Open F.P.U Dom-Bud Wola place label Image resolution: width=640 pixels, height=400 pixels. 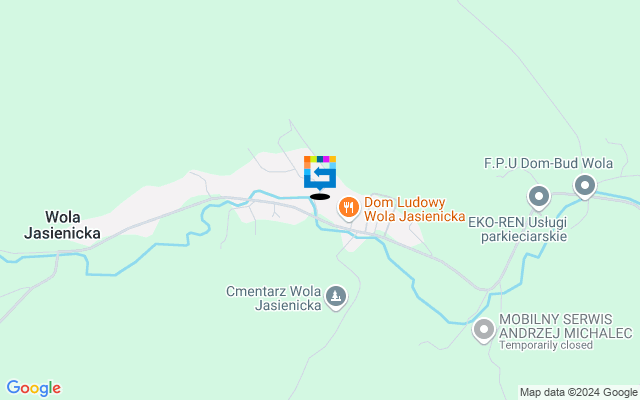548,163
